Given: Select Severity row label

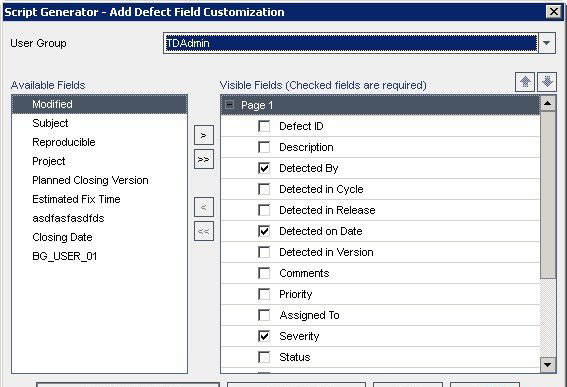Looking at the screenshot, I should pos(299,336).
